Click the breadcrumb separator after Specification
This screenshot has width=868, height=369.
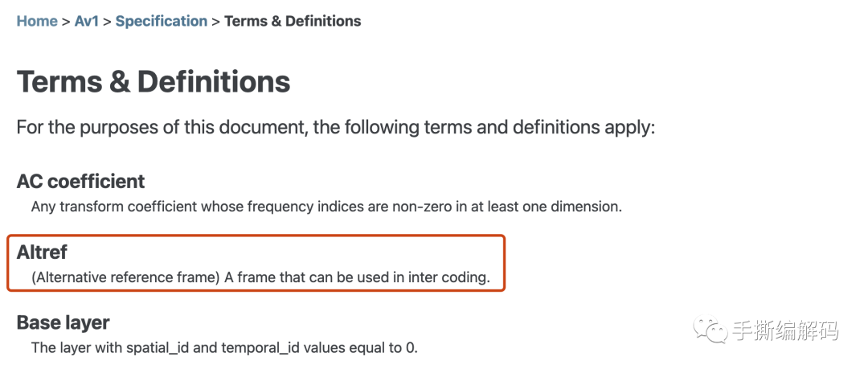click(x=215, y=22)
